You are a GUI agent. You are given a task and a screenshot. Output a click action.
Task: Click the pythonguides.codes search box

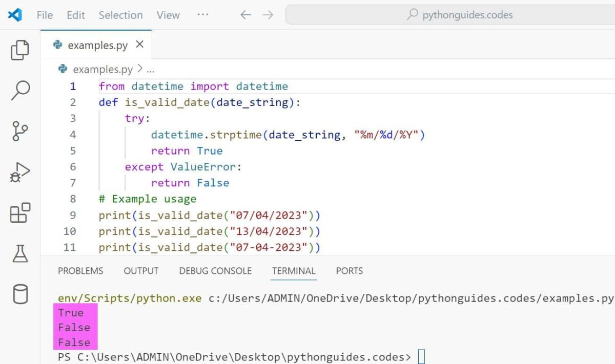pyautogui.click(x=450, y=15)
